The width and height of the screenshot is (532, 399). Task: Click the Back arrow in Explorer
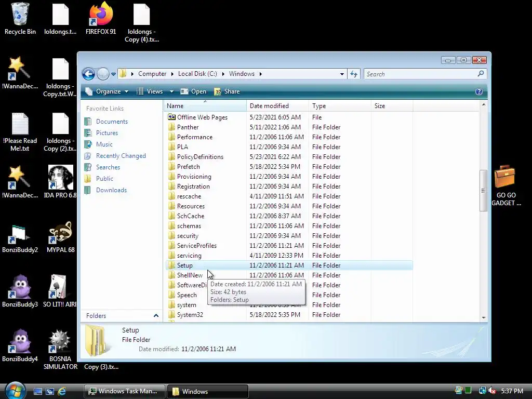[88, 74]
